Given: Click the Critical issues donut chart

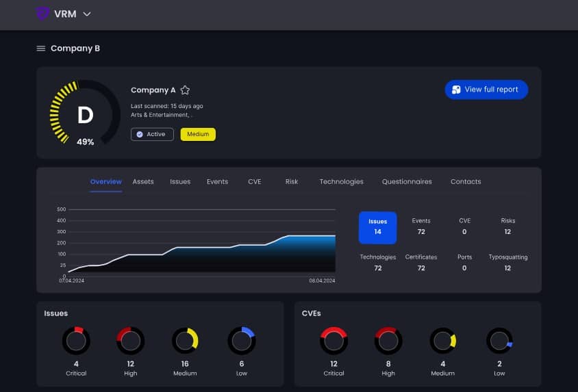Looking at the screenshot, I should [76, 340].
